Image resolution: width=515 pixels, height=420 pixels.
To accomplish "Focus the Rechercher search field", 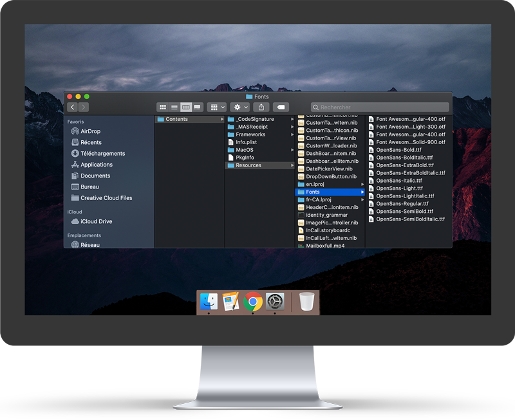I will 380,107.
